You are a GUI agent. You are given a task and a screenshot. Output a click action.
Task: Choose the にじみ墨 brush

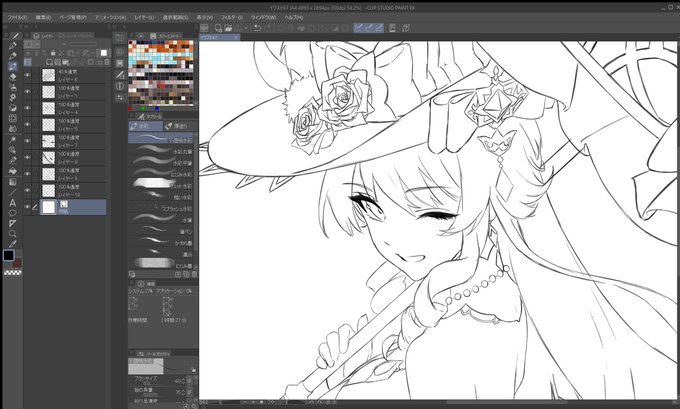(160, 264)
